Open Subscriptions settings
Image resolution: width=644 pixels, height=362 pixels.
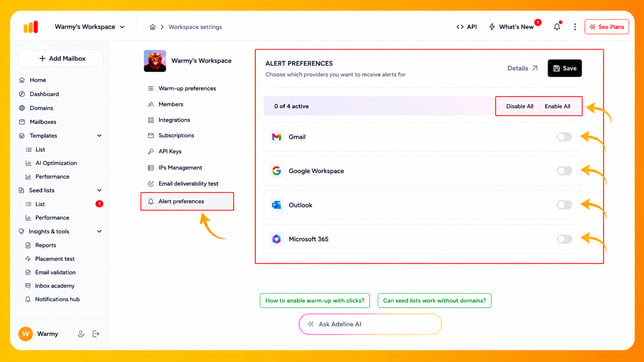(x=171, y=136)
